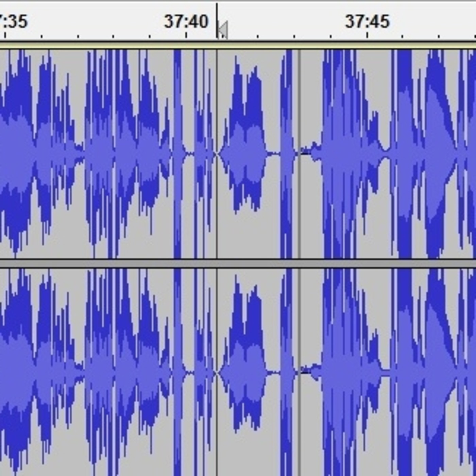Click the narrow spike just before 37:40, upper channel
Viewport: 476px width, 476px height.
tap(177, 154)
